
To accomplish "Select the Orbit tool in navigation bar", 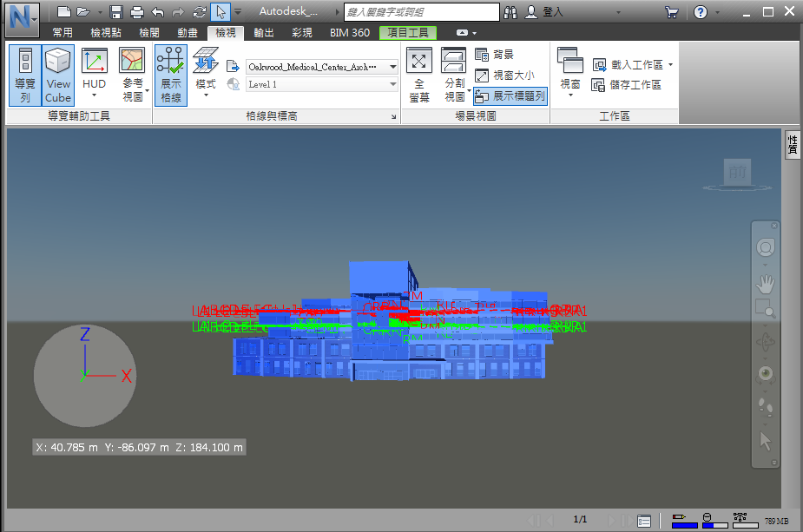I will [766, 342].
